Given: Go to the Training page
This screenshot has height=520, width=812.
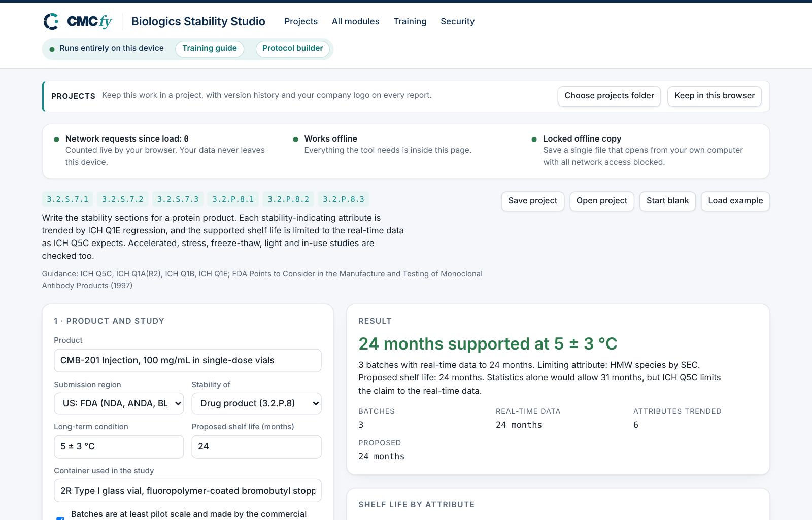Looking at the screenshot, I should 410,21.
